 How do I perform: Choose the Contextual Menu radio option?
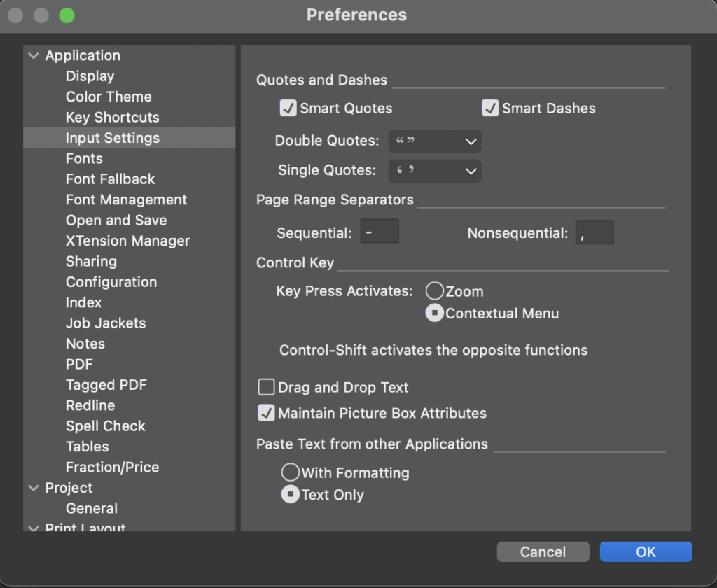point(435,314)
